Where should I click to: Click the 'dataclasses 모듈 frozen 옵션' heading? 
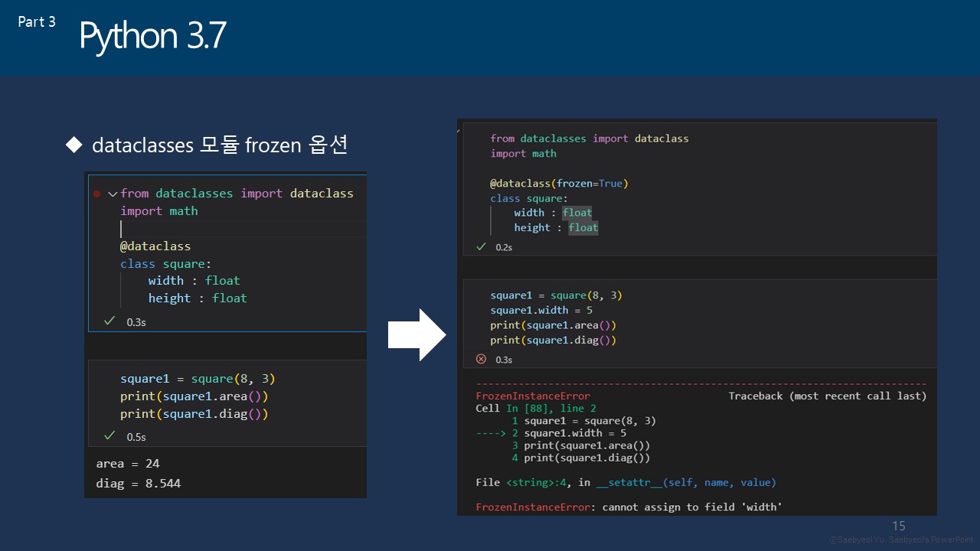(220, 145)
